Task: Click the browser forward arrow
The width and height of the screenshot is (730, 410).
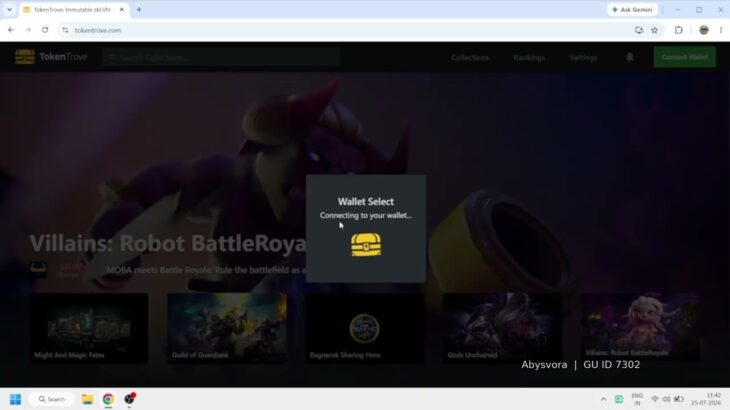Action: tap(28, 30)
